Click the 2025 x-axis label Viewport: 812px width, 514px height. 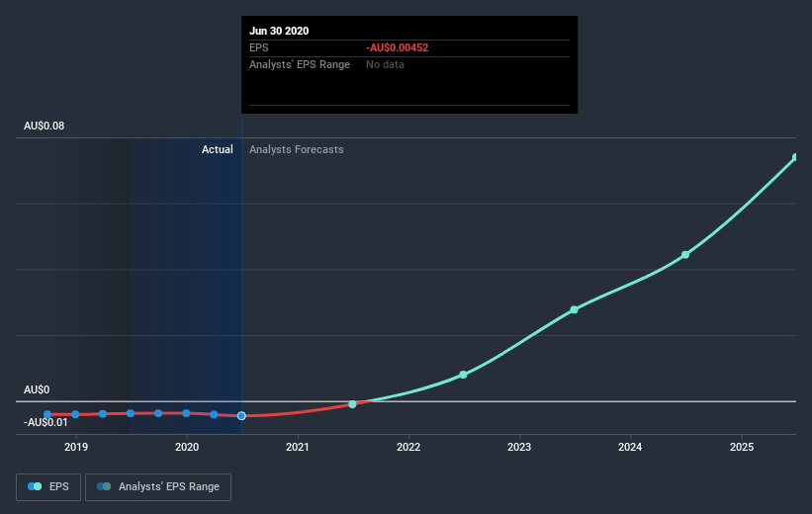point(742,447)
